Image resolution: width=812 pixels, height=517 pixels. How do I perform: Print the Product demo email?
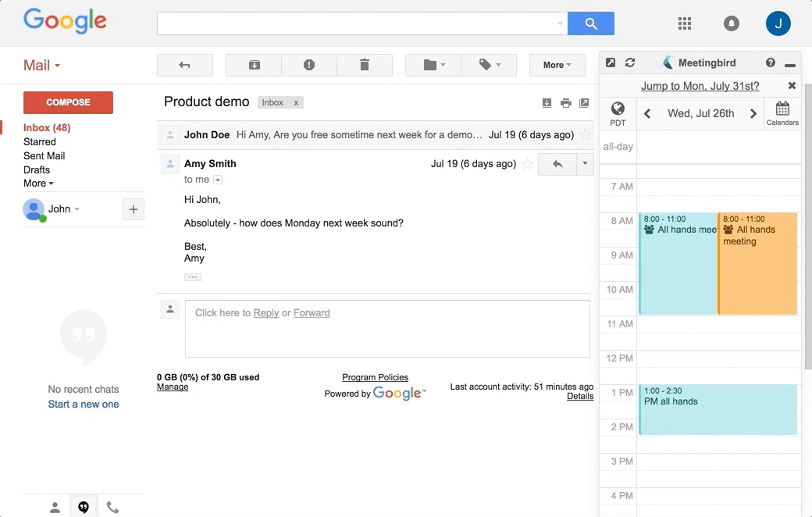[566, 103]
